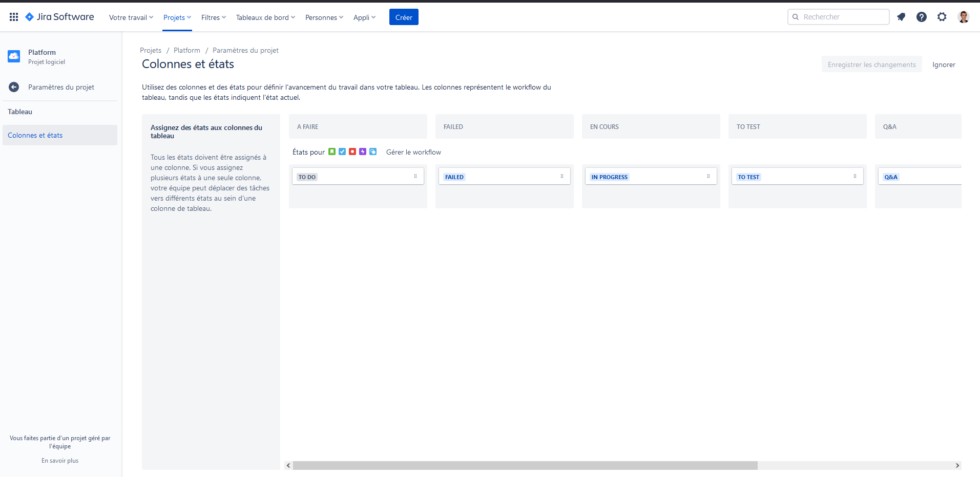Open the help menu icon
Viewport: 980px width, 477px height.
(922, 17)
